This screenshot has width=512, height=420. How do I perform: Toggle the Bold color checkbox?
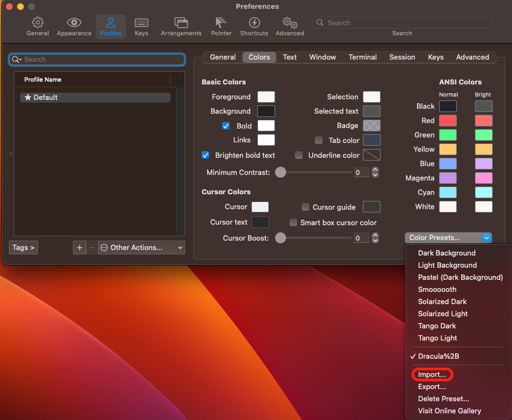coord(226,126)
